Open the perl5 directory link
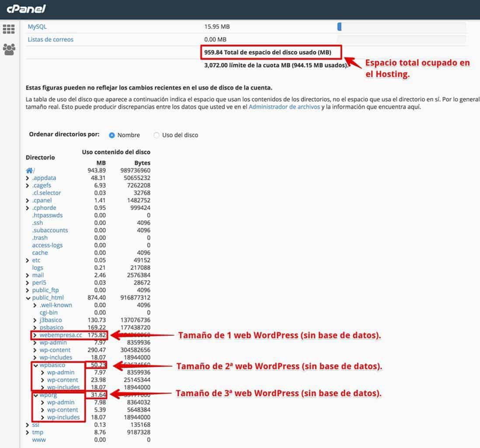 click(39, 283)
